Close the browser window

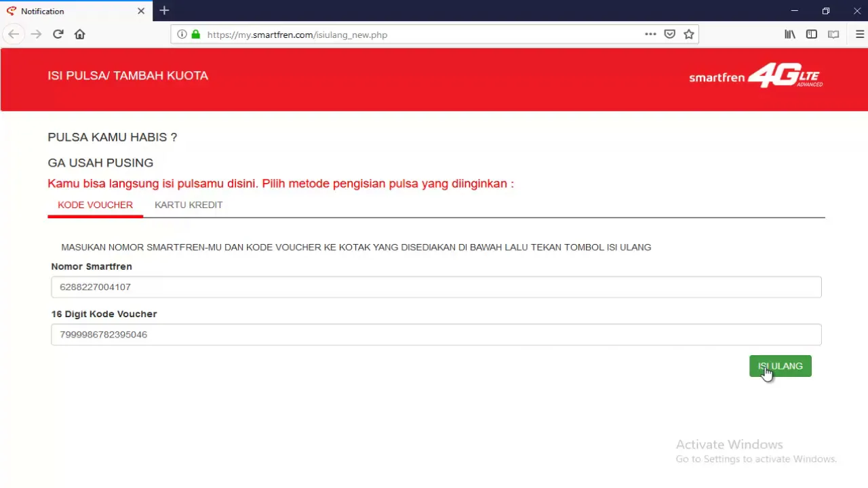(856, 11)
